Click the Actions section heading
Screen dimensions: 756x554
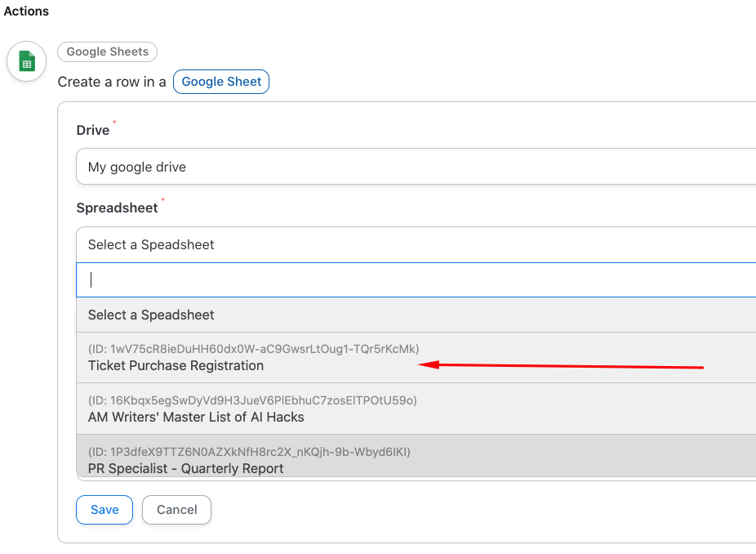tap(26, 11)
